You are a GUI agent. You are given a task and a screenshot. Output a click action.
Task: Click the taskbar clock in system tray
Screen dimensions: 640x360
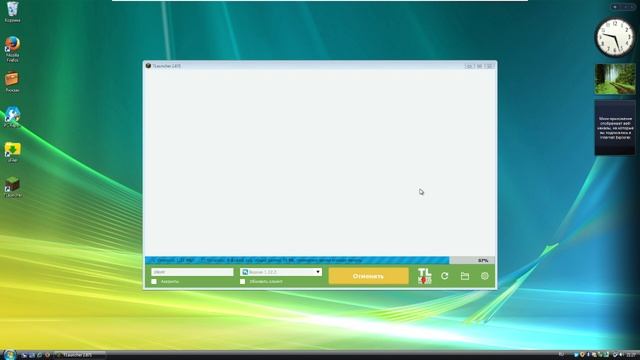click(x=632, y=355)
